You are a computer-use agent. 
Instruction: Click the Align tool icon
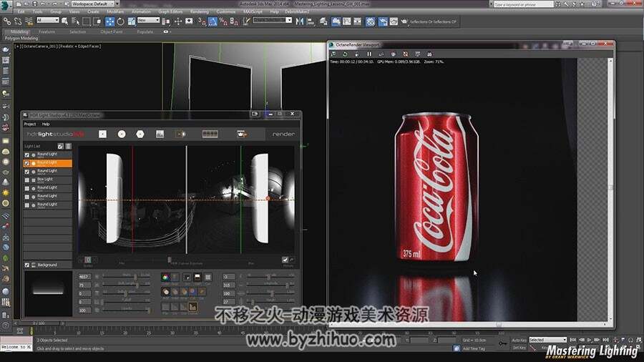point(311,21)
